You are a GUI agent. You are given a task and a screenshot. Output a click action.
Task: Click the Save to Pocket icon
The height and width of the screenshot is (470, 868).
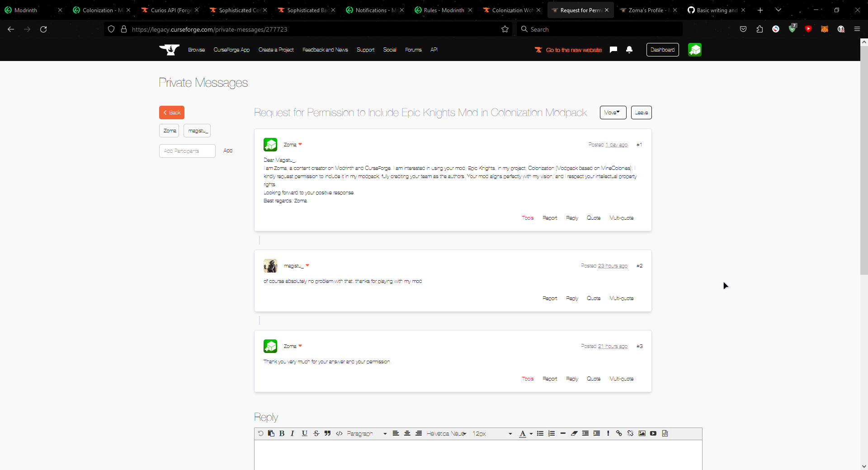coord(743,29)
